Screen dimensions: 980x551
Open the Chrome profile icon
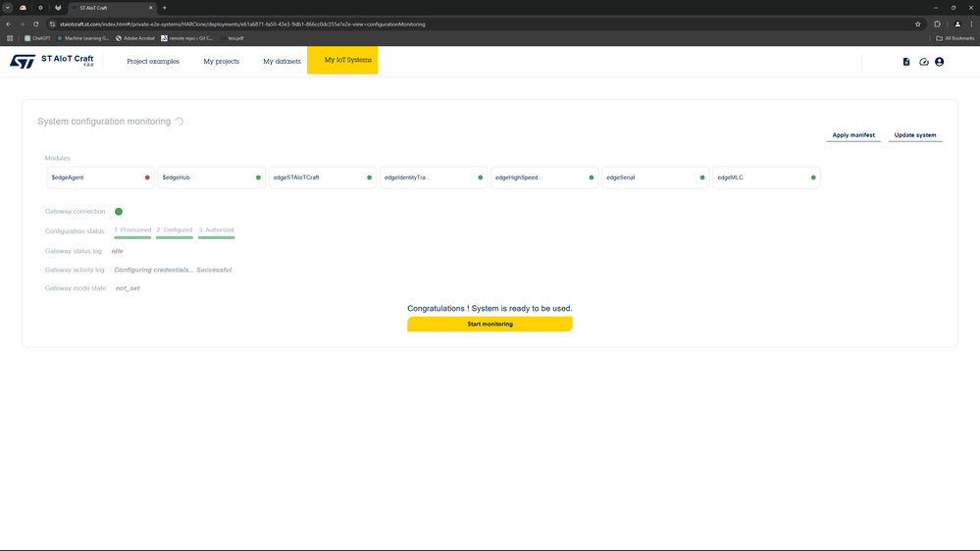[x=957, y=25]
